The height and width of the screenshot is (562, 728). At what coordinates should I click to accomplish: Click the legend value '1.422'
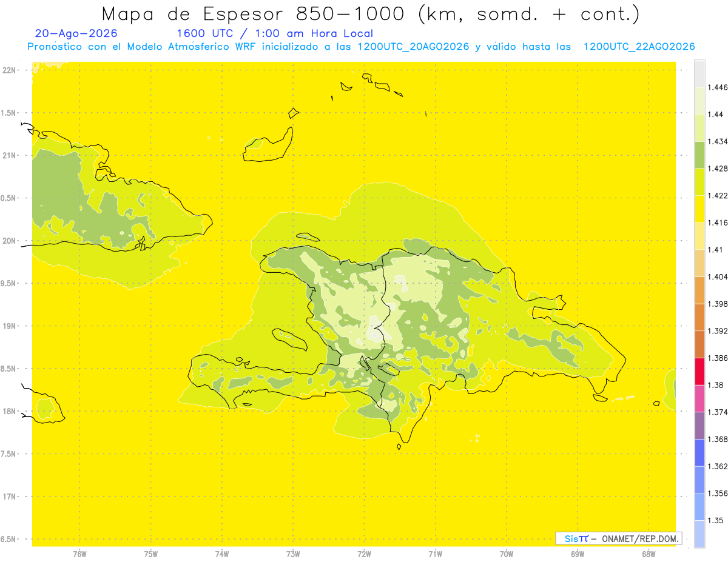pyautogui.click(x=718, y=195)
